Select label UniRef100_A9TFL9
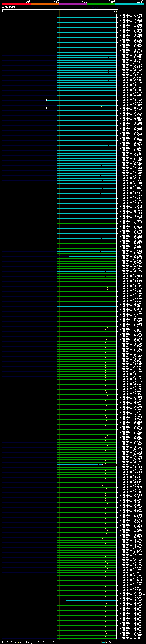This screenshot has width=146, height=644. point(131,37)
